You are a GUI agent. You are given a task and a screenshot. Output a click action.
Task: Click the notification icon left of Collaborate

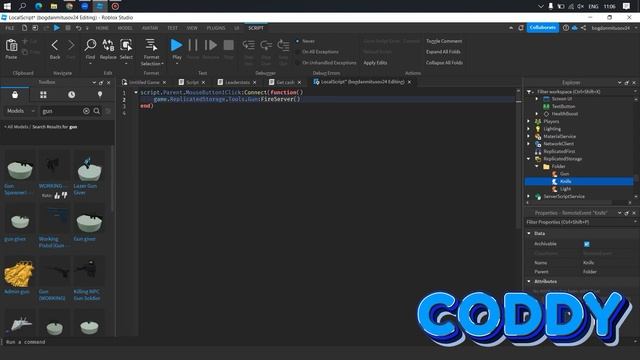pos(521,28)
